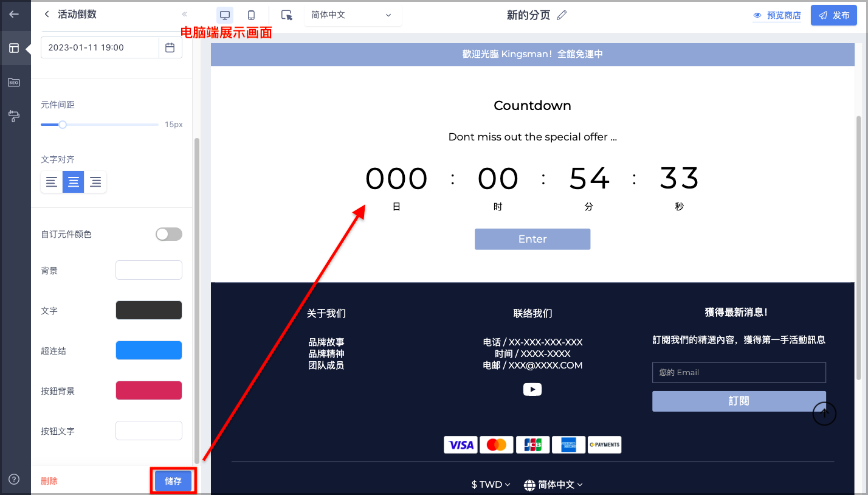The image size is (868, 495).
Task: Align text to the left
Action: coord(52,182)
